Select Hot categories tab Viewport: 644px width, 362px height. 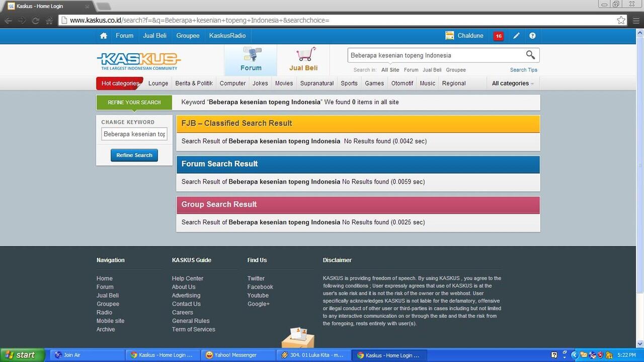pyautogui.click(x=120, y=83)
